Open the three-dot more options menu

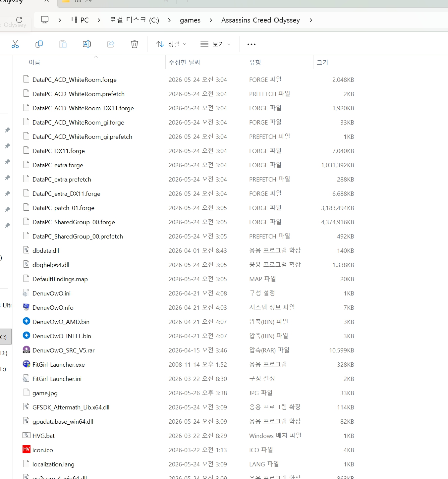pos(252,44)
